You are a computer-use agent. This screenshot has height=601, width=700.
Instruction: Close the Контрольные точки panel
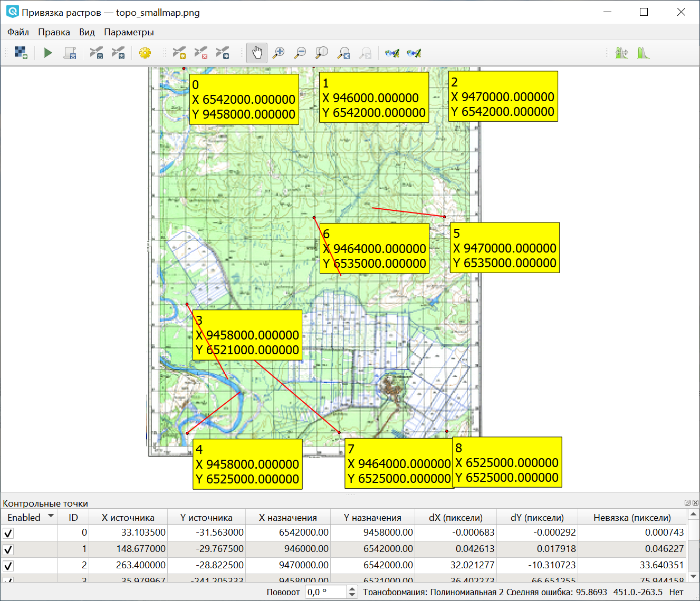click(695, 503)
